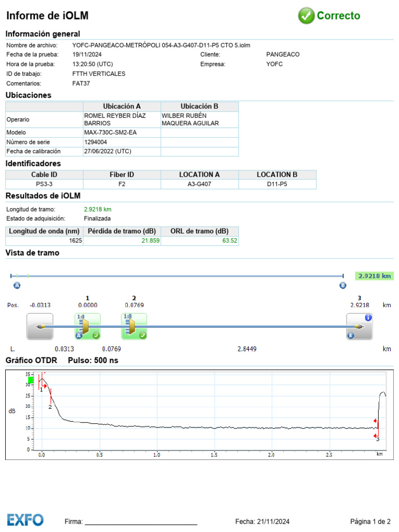Select the first 1:8 splitter icon at 0.0000
This screenshot has width=399, height=532.
87,326
